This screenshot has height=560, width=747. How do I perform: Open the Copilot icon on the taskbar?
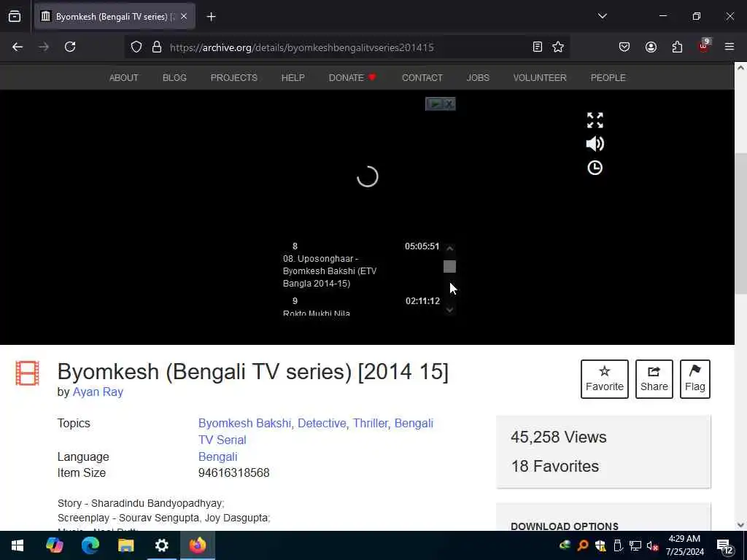54,545
